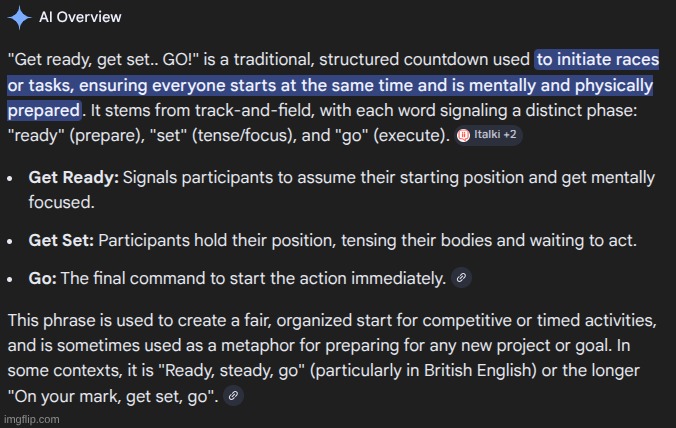Expand the "+2" additional sources count
This screenshot has height=428, width=676.
[509, 135]
